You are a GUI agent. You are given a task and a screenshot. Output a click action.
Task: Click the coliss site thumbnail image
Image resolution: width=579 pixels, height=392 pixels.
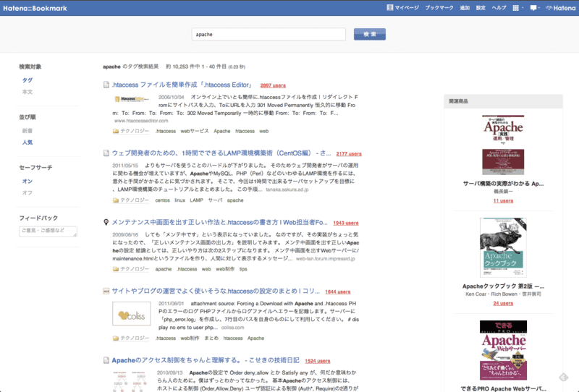132,314
